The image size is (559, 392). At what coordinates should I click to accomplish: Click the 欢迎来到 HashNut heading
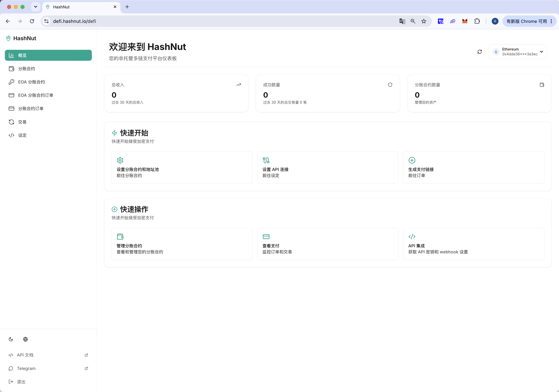point(147,47)
